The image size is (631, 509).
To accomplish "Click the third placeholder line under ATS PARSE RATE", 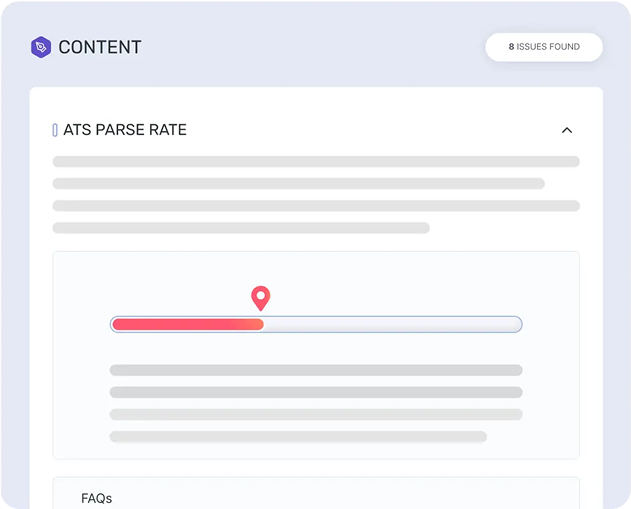I will tap(316, 206).
